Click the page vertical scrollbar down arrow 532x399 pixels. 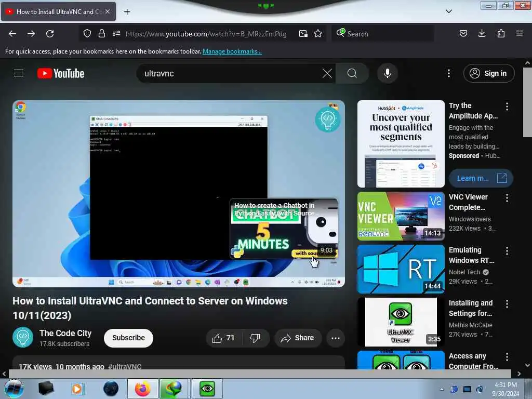(x=527, y=365)
